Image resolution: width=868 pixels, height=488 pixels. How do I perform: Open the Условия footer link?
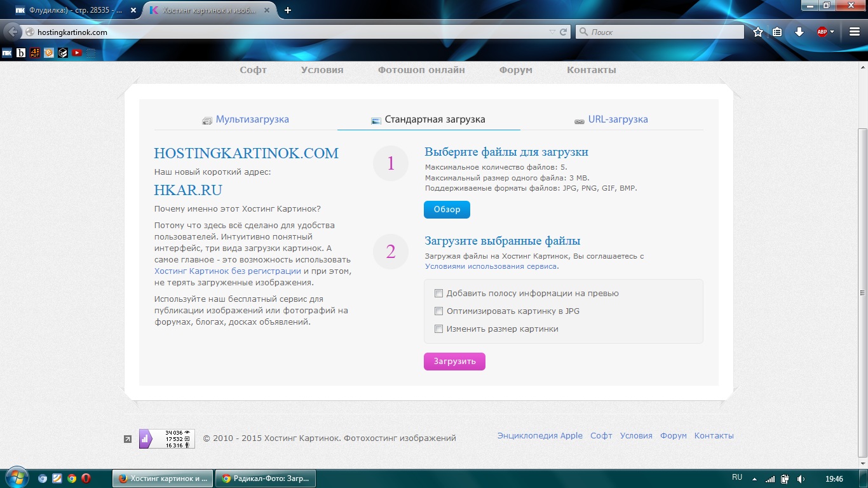click(x=636, y=435)
